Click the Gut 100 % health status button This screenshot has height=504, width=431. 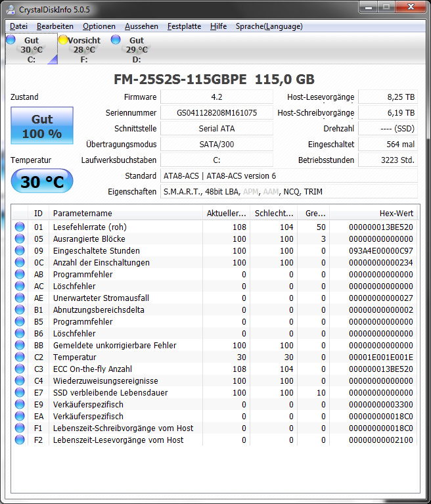point(42,126)
